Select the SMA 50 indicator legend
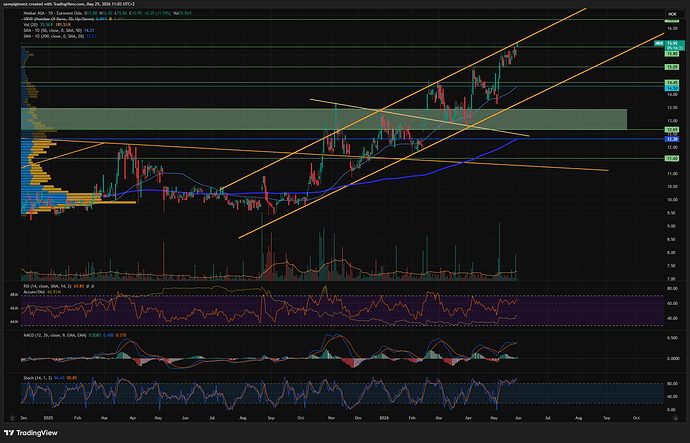690x443 pixels. tap(53, 30)
